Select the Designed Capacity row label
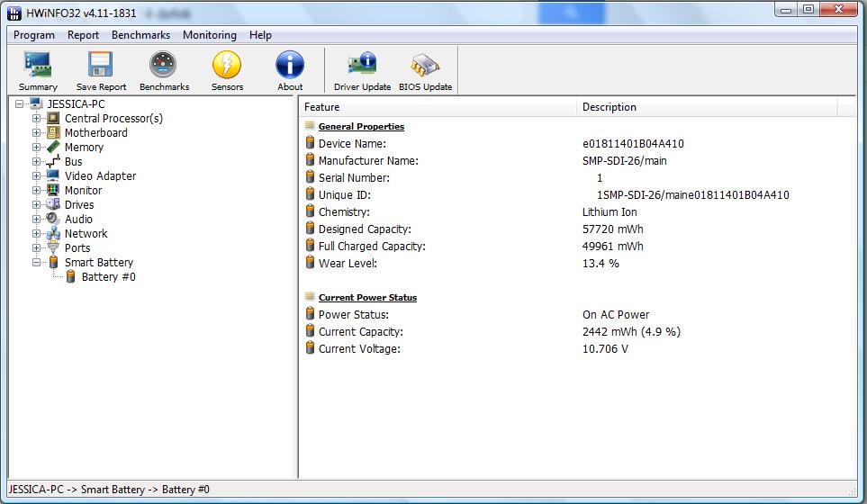 tap(365, 229)
